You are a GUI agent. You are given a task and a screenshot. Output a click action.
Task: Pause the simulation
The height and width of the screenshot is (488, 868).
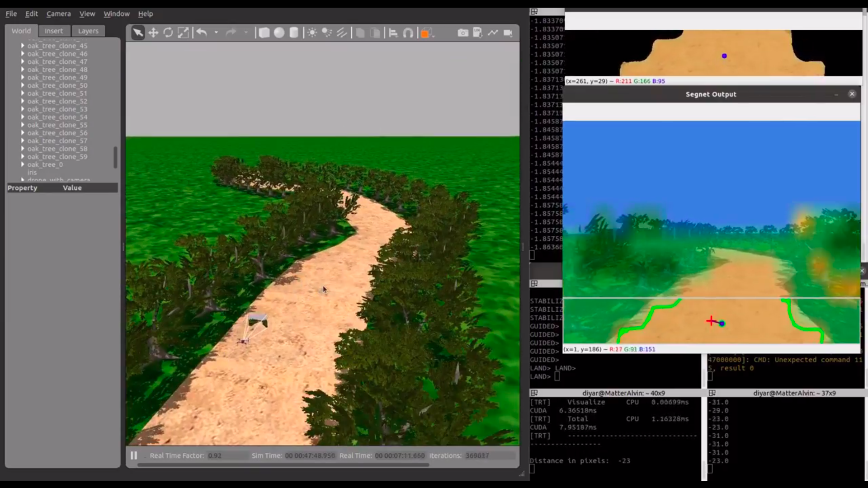(134, 455)
